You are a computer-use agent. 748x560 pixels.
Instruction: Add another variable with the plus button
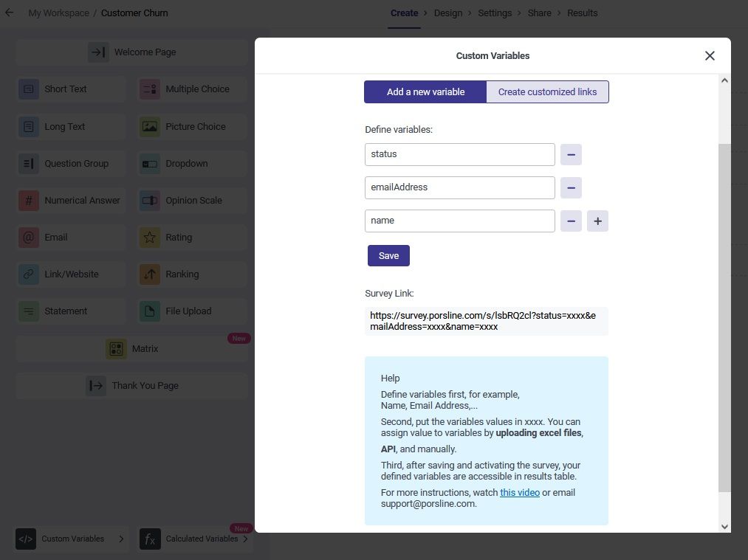(x=597, y=221)
